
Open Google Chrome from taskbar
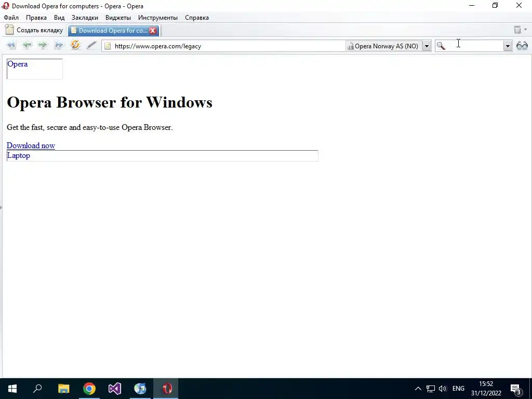click(x=89, y=389)
